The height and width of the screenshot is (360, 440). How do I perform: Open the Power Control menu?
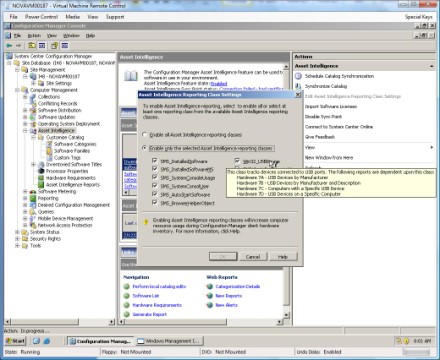pyautogui.click(x=41, y=17)
